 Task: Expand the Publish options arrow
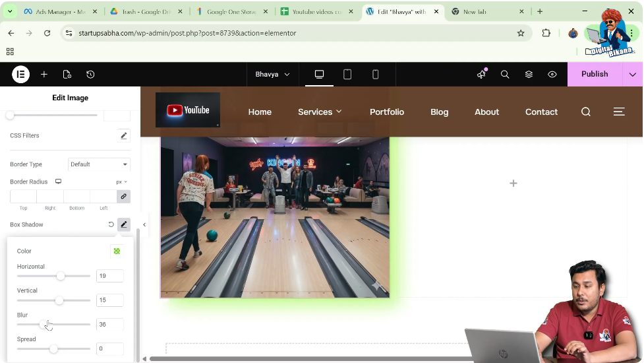[633, 75]
